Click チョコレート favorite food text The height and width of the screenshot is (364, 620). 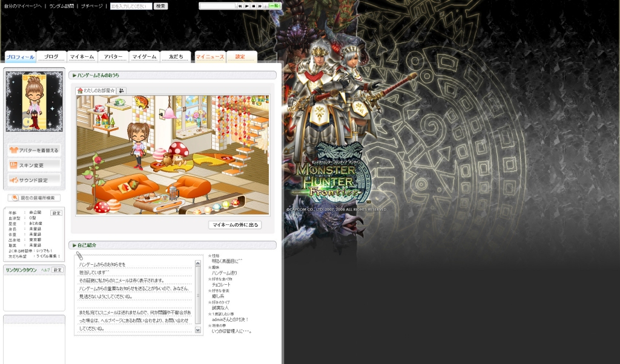tap(221, 284)
